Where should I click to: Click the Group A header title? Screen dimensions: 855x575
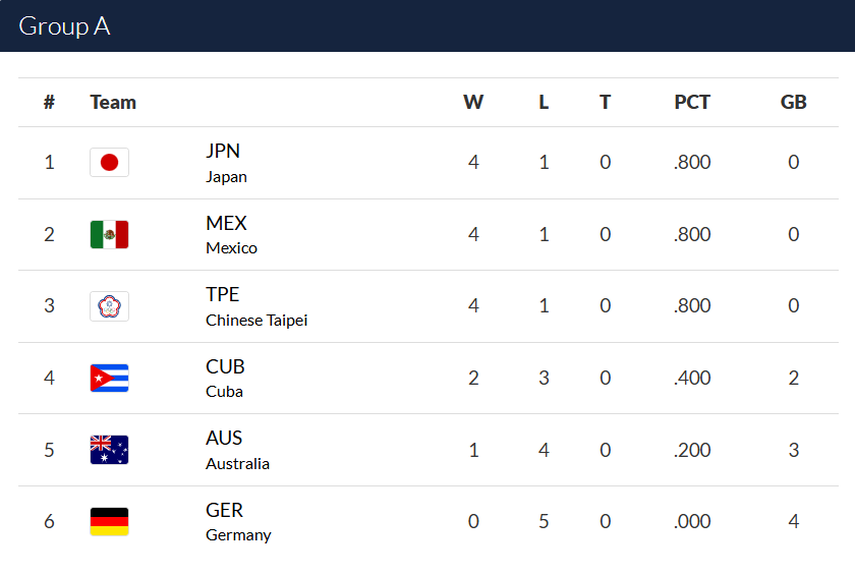click(x=64, y=27)
